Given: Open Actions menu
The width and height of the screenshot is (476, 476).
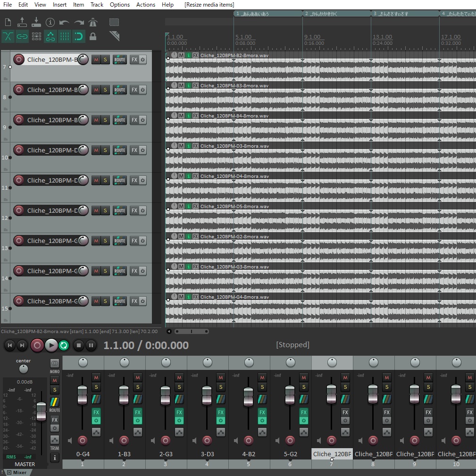Looking at the screenshot, I should pos(146,5).
